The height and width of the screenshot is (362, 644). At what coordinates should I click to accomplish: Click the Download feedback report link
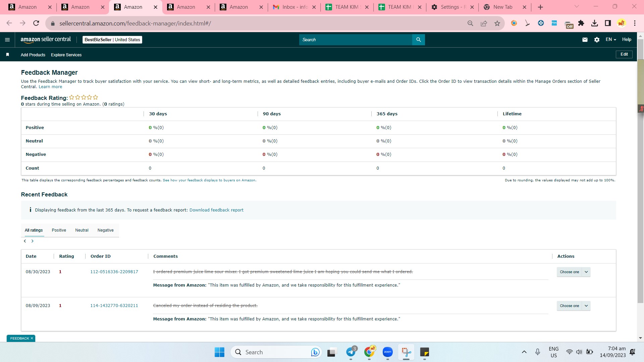[216, 210]
